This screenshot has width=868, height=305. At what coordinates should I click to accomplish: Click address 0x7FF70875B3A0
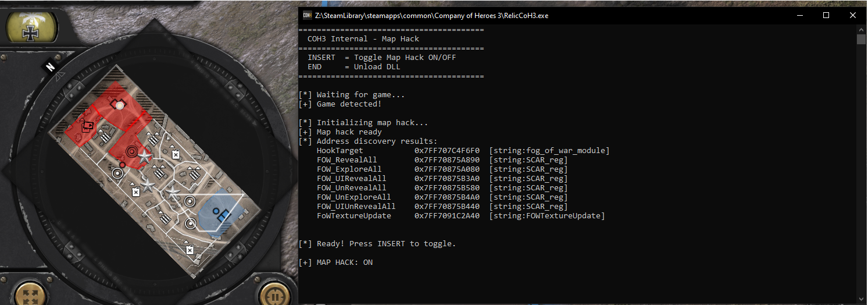447,179
